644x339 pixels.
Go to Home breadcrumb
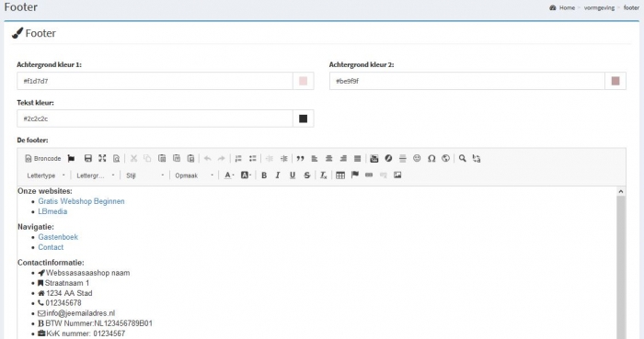click(567, 7)
